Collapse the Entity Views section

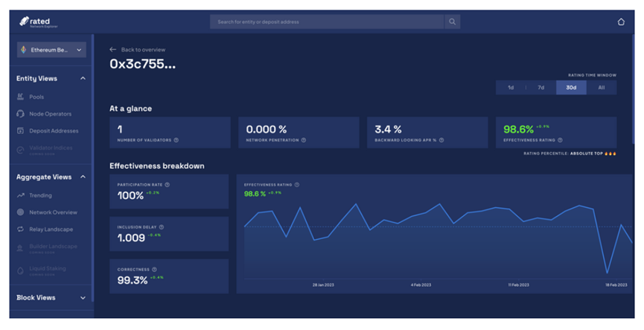coord(83,78)
